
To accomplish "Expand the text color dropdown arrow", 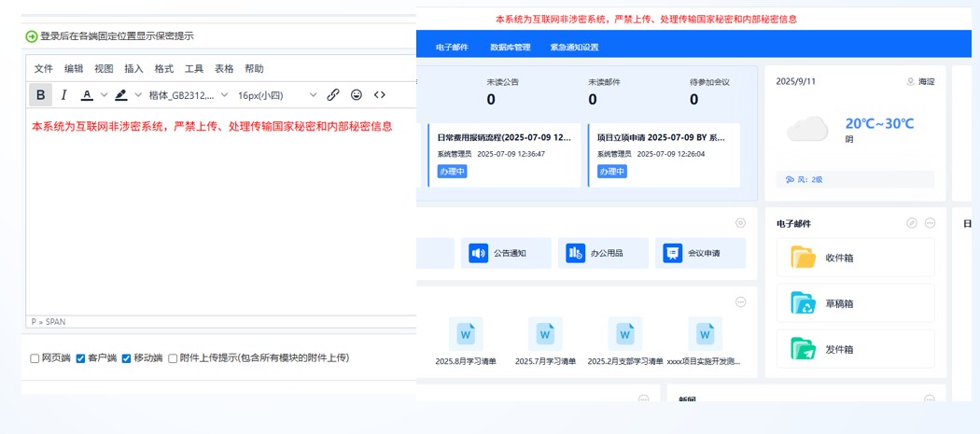I will pos(105,94).
